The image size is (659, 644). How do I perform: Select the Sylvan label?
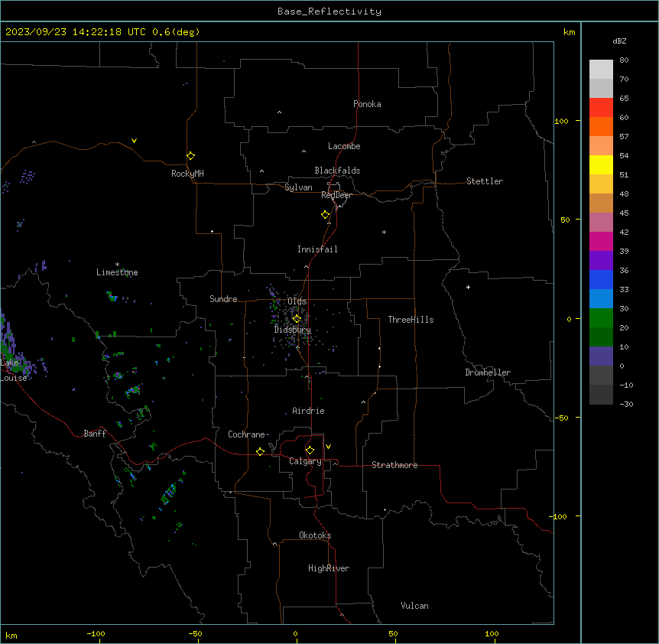(298, 187)
